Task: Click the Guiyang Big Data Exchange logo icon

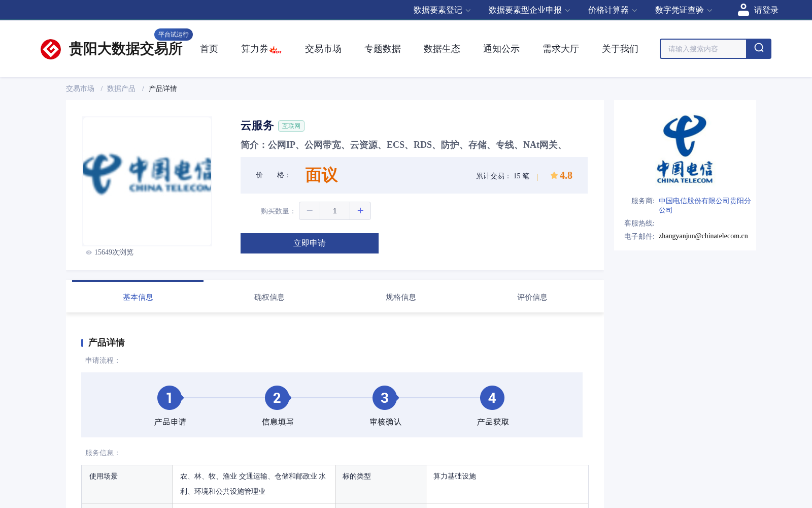Action: [51, 49]
